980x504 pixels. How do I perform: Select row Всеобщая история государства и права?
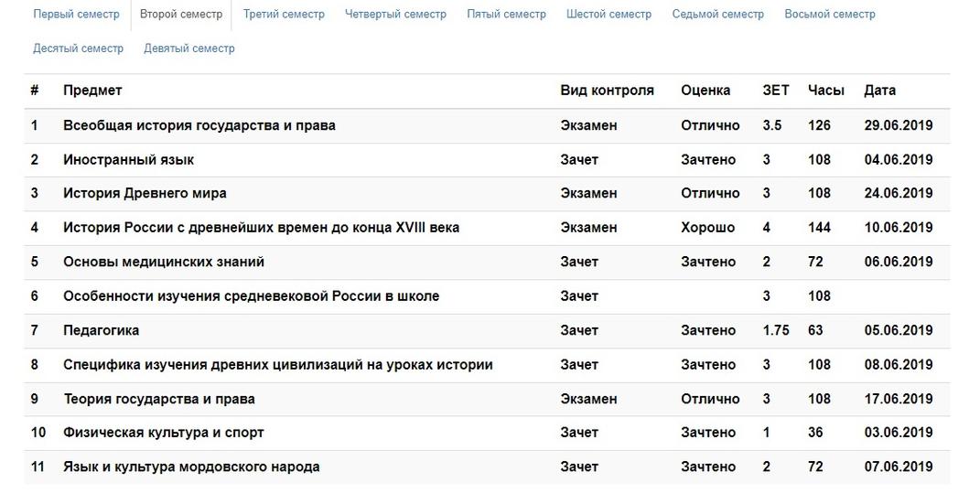[487, 125]
